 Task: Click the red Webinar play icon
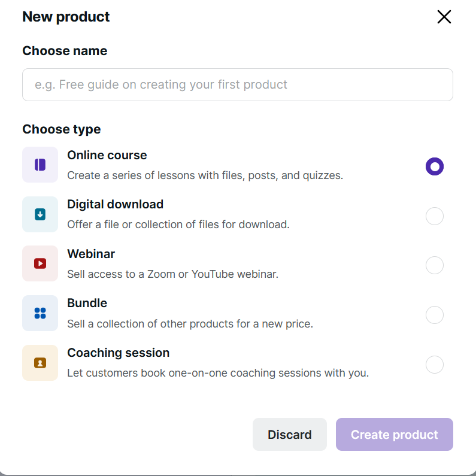[40, 263]
